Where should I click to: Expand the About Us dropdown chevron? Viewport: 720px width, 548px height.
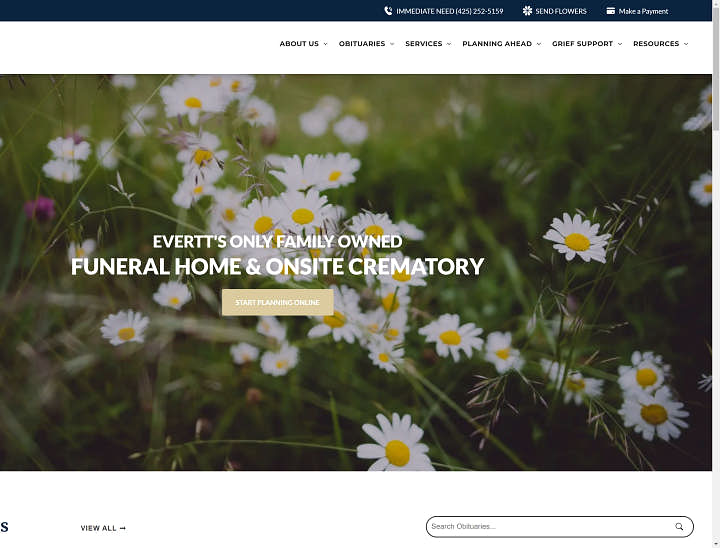(325, 44)
